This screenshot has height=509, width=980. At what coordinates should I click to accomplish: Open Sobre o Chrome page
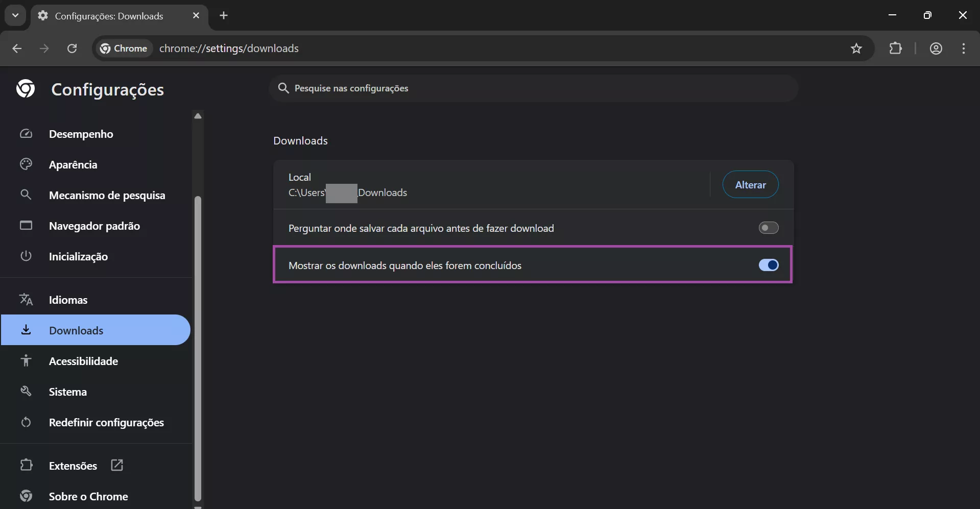(88, 496)
